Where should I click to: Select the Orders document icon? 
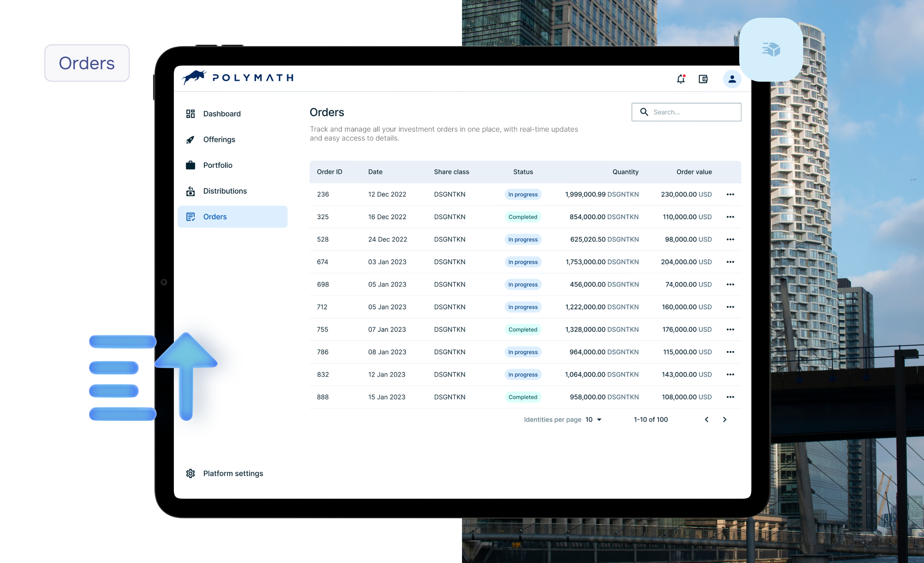(190, 217)
